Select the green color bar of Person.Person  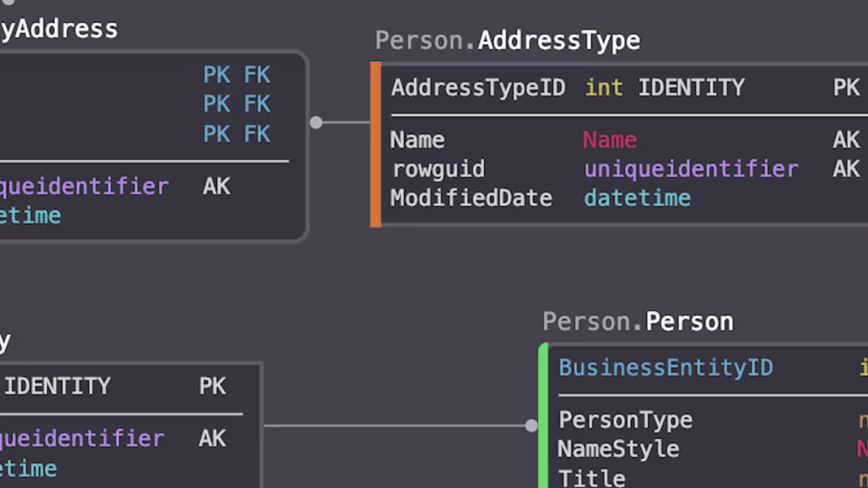[x=543, y=416]
